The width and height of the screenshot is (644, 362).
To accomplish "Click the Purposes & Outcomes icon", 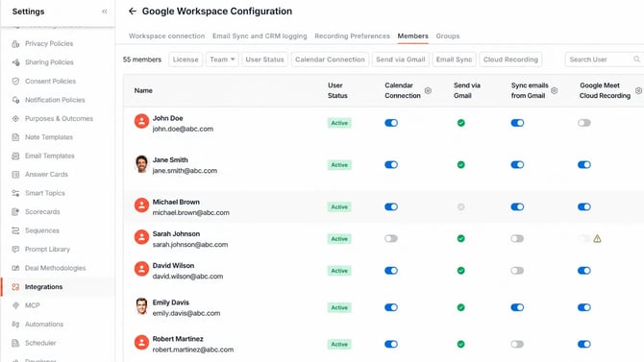I will pyautogui.click(x=15, y=119).
